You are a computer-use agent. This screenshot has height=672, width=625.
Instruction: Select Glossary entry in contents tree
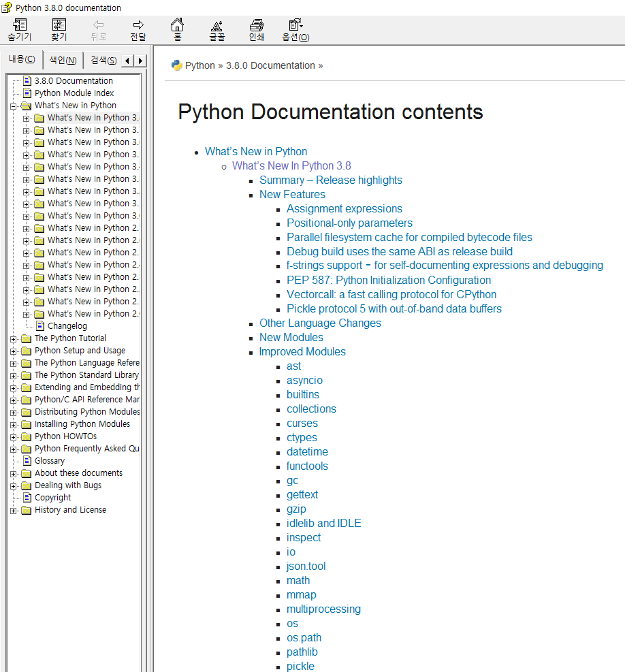(50, 461)
